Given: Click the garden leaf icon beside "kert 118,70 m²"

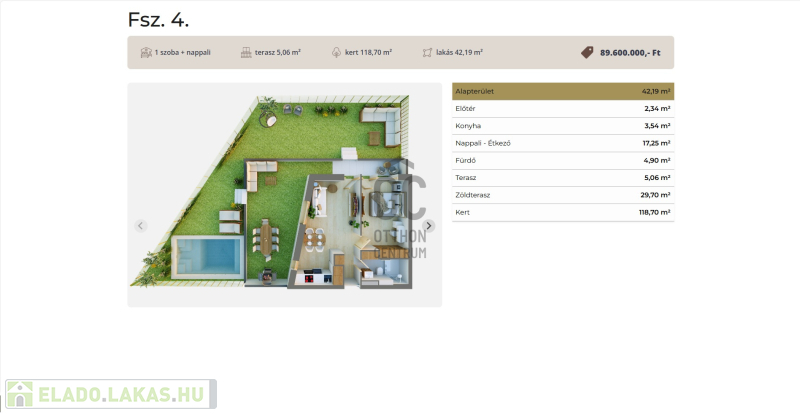Looking at the screenshot, I should [x=336, y=52].
